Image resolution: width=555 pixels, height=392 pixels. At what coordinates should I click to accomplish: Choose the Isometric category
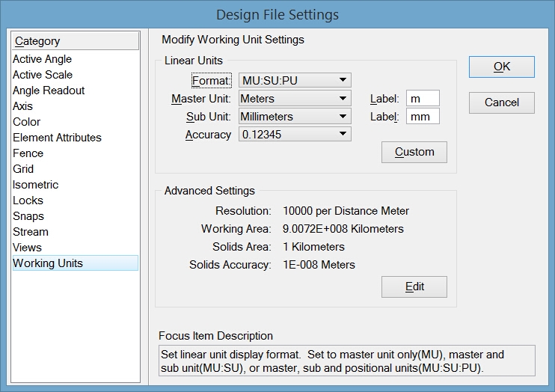coord(35,185)
